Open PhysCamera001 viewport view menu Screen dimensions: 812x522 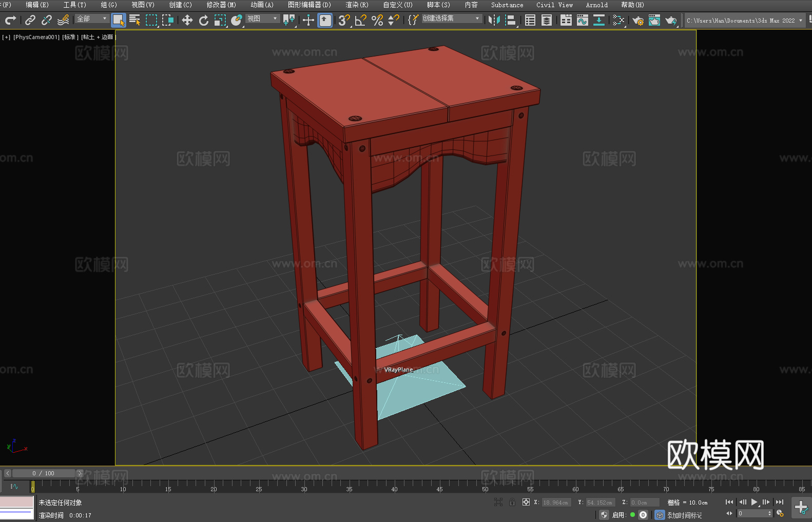[x=36, y=37]
